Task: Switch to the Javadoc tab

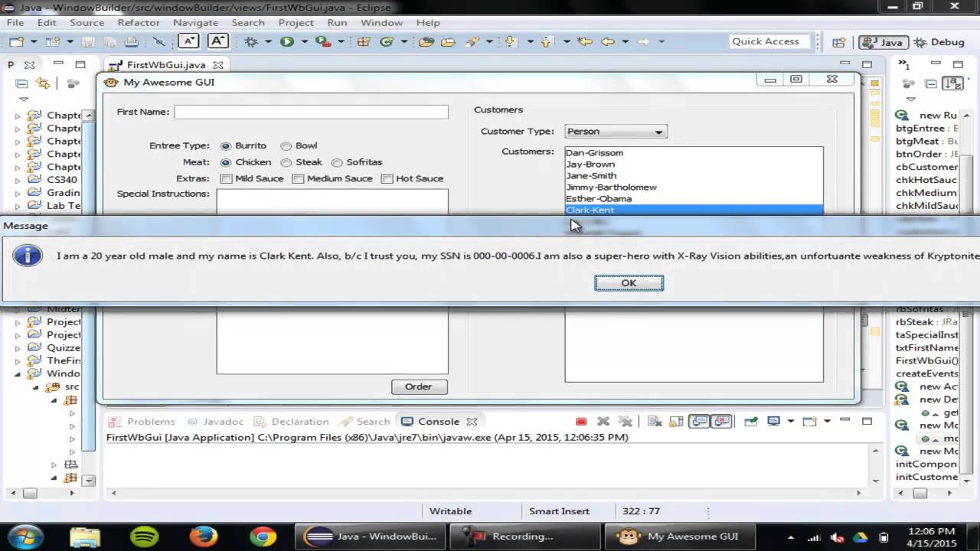Action: pos(215,422)
